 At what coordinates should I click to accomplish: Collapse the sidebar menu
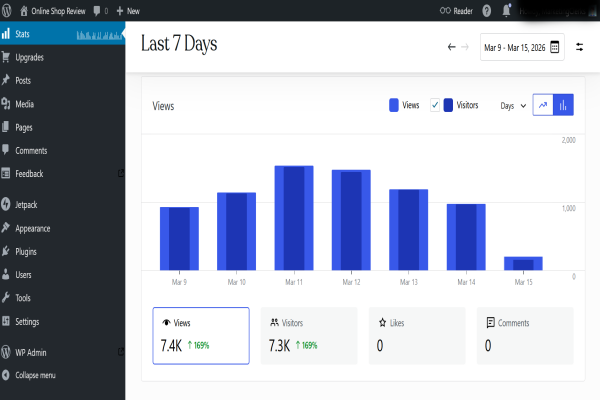click(x=35, y=375)
